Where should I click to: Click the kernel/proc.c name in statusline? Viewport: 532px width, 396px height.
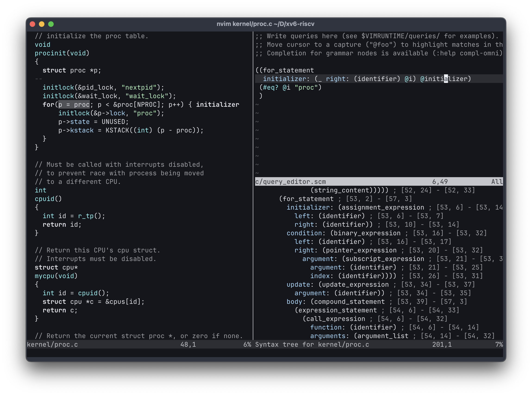coord(52,344)
